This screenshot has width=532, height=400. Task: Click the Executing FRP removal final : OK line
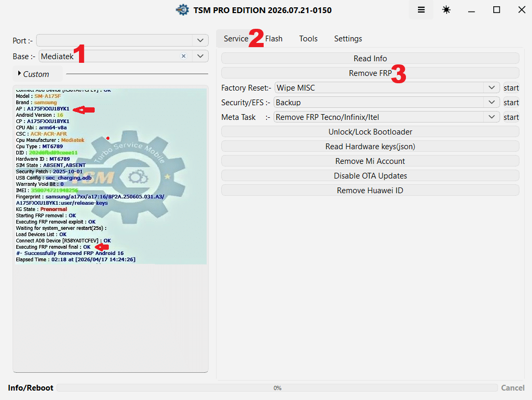point(53,247)
